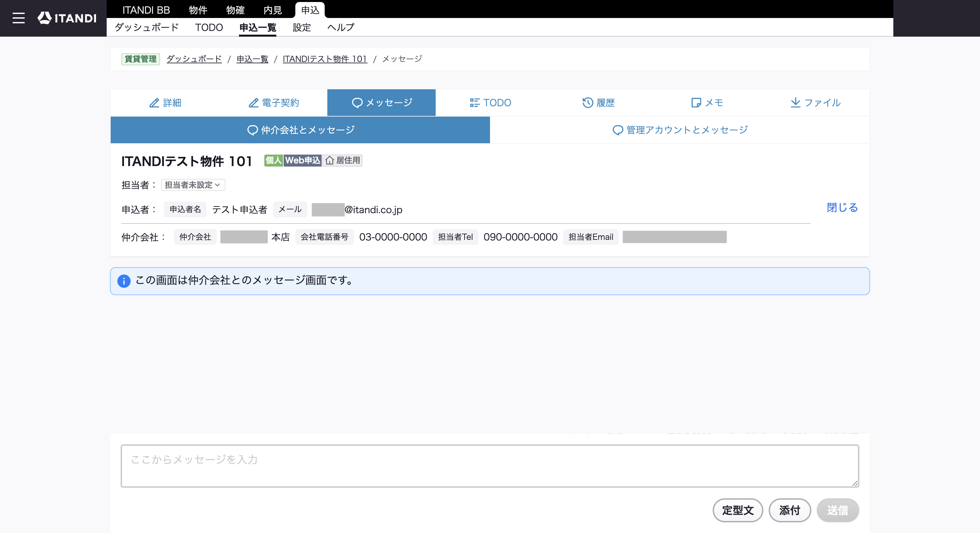980x533 pixels.
Task: Click the メール label chip
Action: (290, 210)
